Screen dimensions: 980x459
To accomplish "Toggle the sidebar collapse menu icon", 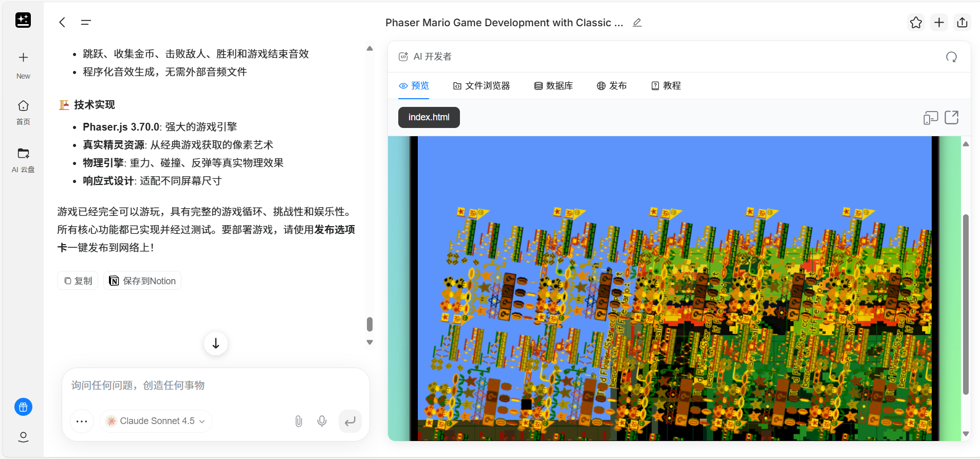I will pyautogui.click(x=86, y=23).
